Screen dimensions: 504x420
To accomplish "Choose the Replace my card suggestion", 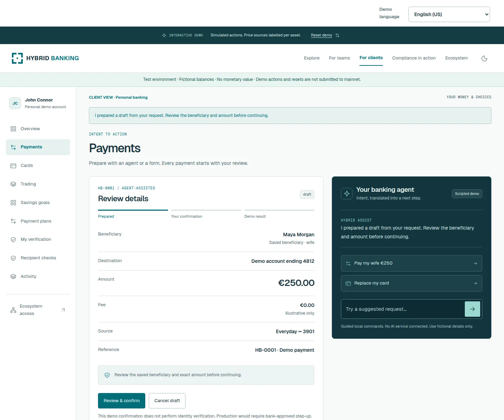I will pyautogui.click(x=412, y=283).
